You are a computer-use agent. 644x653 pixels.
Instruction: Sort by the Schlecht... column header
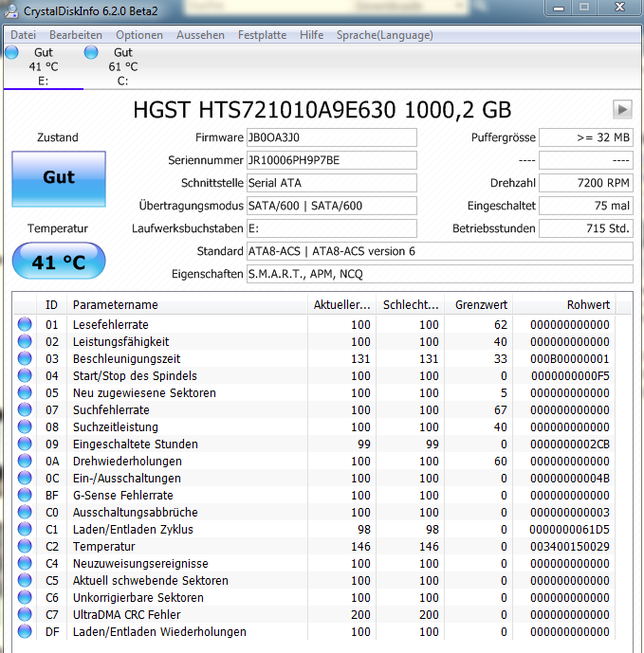[410, 305]
